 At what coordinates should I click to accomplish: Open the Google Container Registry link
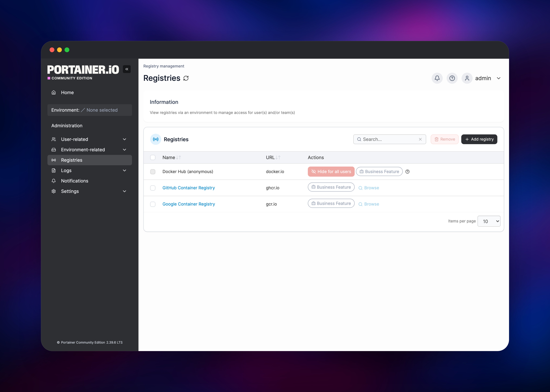pos(189,204)
